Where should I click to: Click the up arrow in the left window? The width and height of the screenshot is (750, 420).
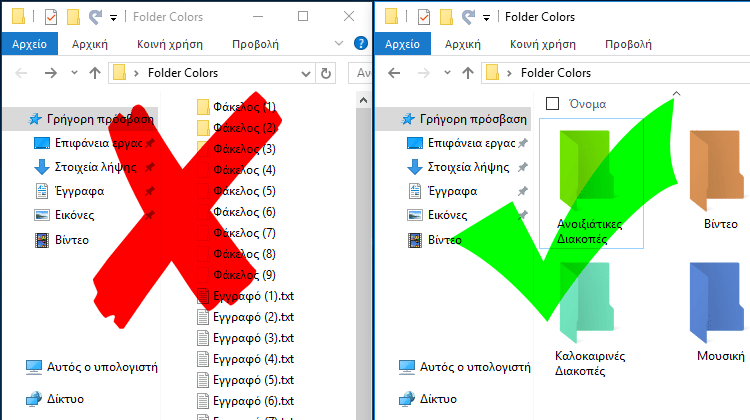95,73
